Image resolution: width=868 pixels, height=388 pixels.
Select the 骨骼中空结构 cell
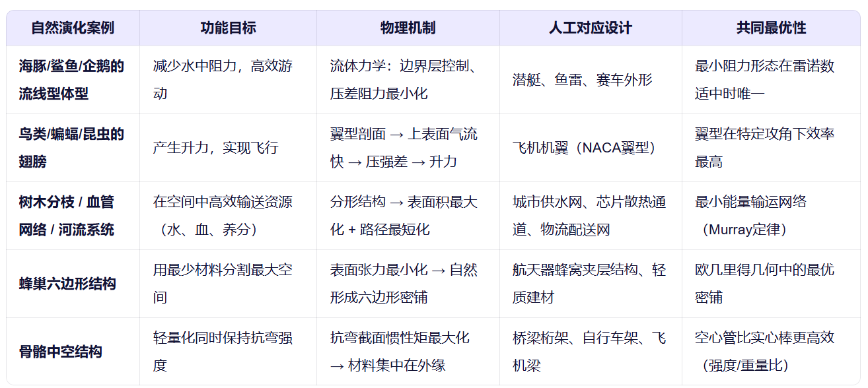(x=73, y=351)
